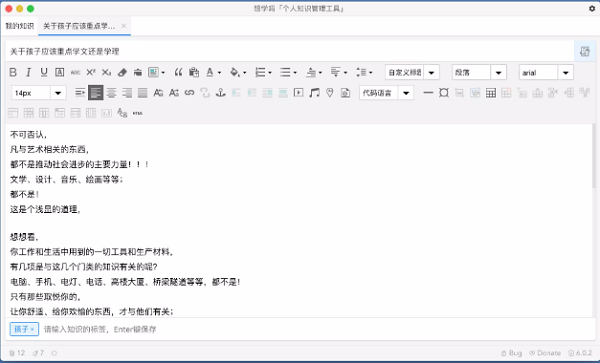Click the map pin insert icon
Image resolution: width=600 pixels, height=363 pixels.
pyautogui.click(x=330, y=93)
